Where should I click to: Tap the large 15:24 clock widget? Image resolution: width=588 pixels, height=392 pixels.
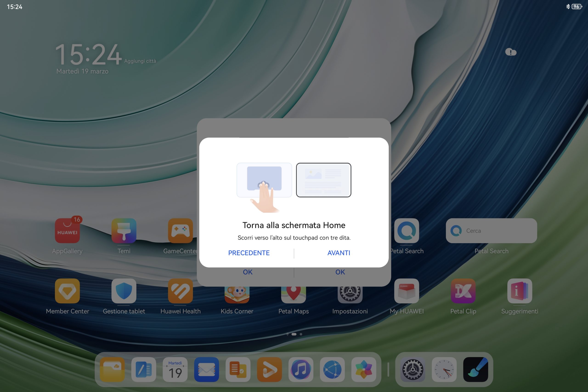tap(88, 54)
